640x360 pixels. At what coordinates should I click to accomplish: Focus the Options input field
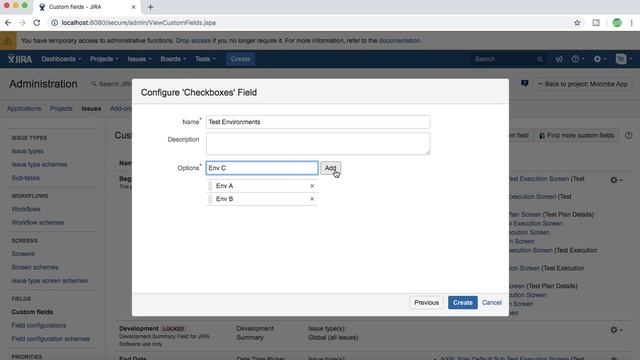[x=262, y=168]
